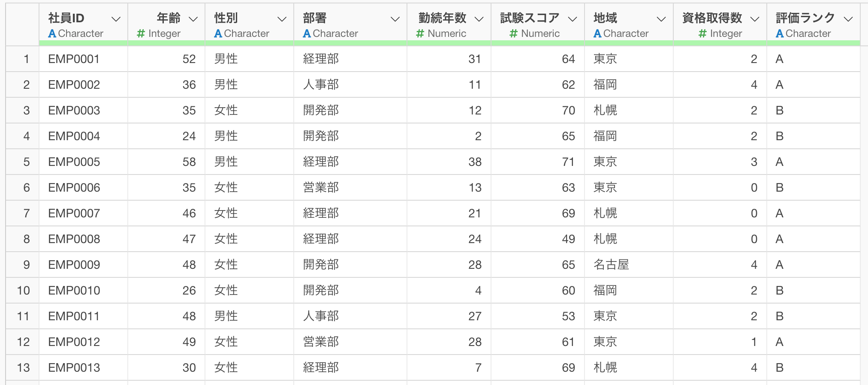This screenshot has height=385, width=868.
Task: Expand the 年齢 column menu arrow
Action: [x=193, y=19]
